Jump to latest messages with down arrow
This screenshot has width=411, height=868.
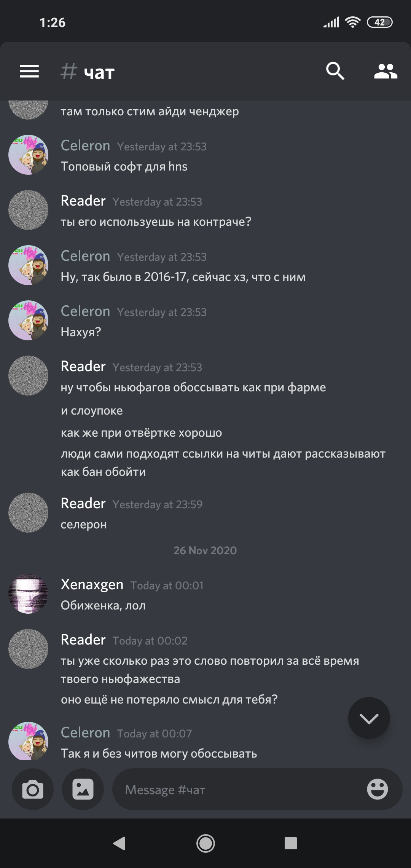coord(369,718)
